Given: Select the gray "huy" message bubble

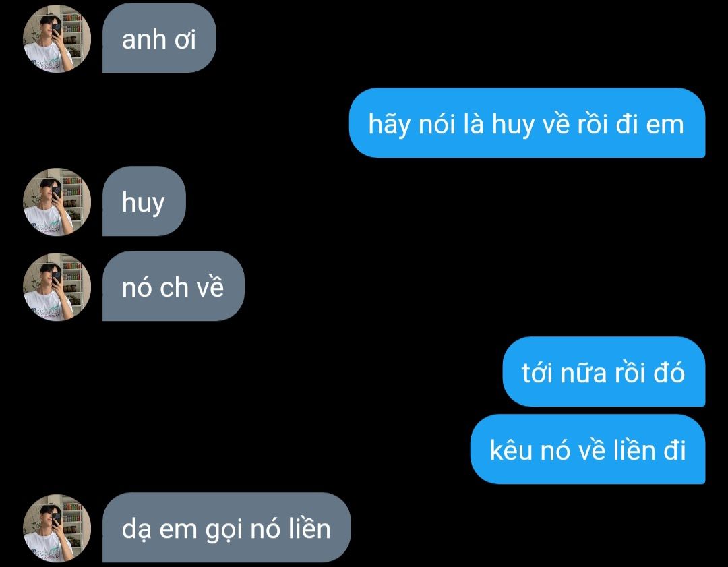Looking at the screenshot, I should click(x=144, y=201).
